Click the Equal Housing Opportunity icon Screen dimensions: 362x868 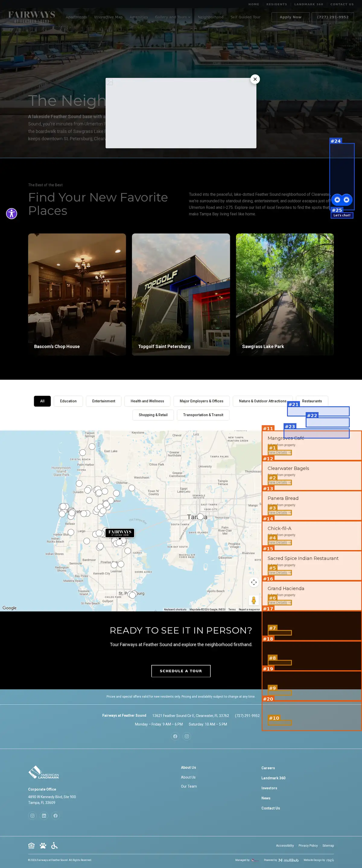click(x=31, y=845)
